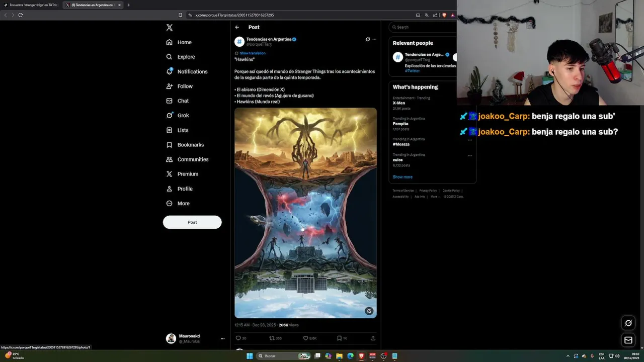Viewport: 644px width, 362px height.
Task: Click the Bookmarks sidebar icon
Action: [x=170, y=145]
